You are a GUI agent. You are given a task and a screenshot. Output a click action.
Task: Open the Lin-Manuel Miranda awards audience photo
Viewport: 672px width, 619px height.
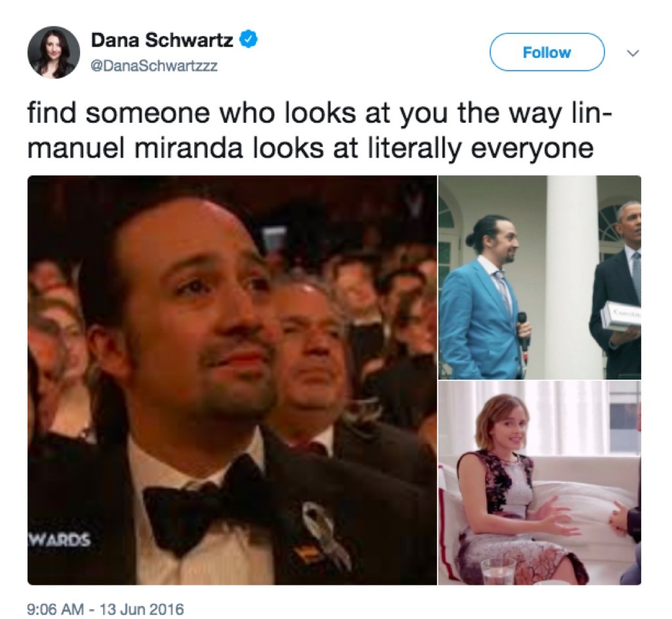coord(230,381)
